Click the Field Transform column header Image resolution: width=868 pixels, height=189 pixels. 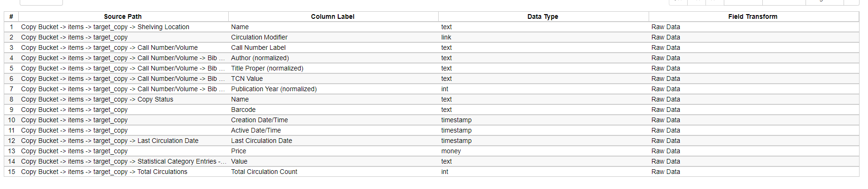[x=752, y=16]
